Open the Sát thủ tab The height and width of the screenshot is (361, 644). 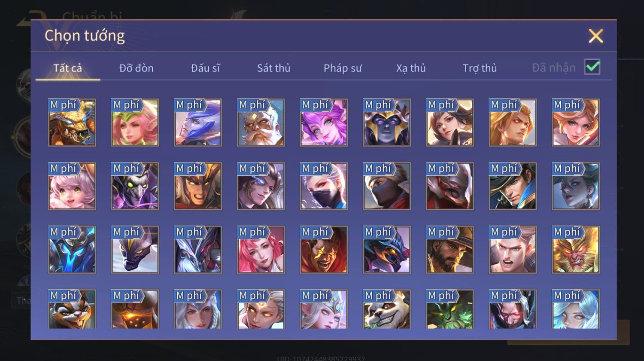[273, 68]
